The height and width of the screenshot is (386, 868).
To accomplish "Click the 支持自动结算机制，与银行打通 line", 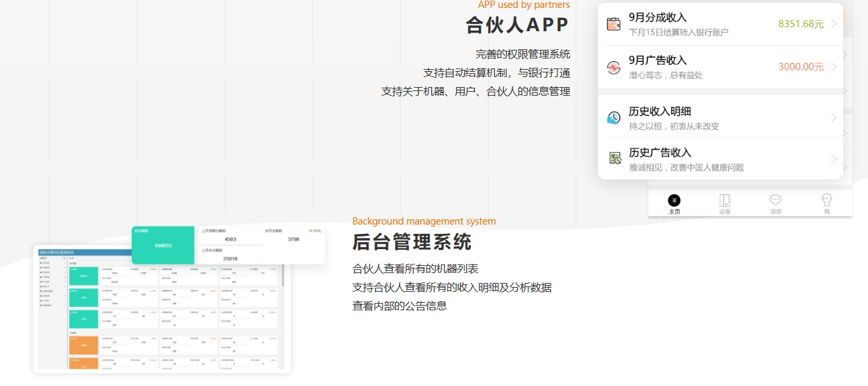I will click(x=497, y=73).
